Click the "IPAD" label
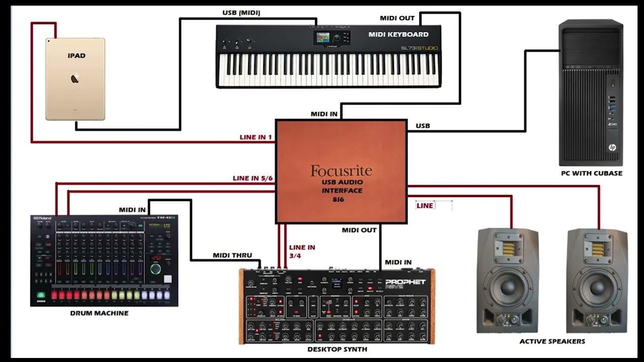This screenshot has width=644, height=362. 76,56
